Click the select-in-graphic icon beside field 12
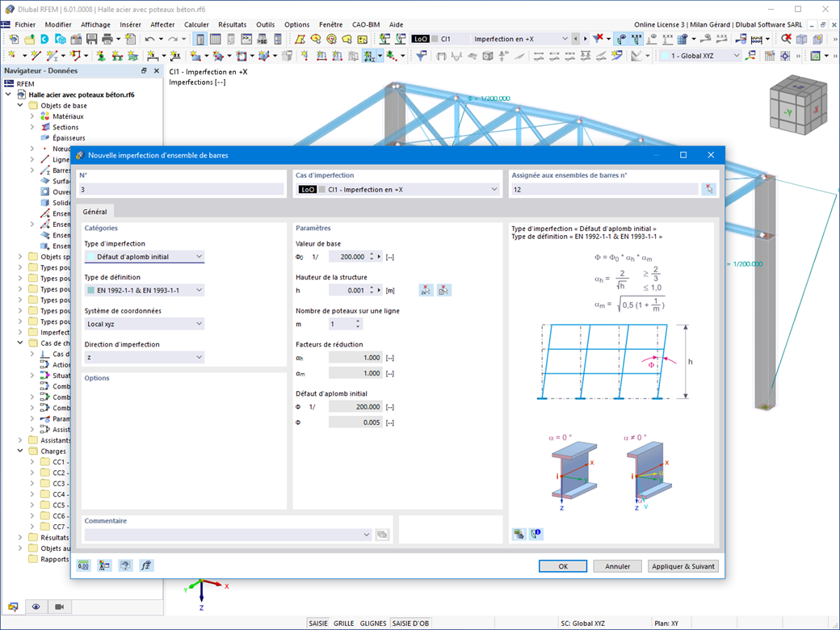Screen dimensions: 840x630 (708, 189)
